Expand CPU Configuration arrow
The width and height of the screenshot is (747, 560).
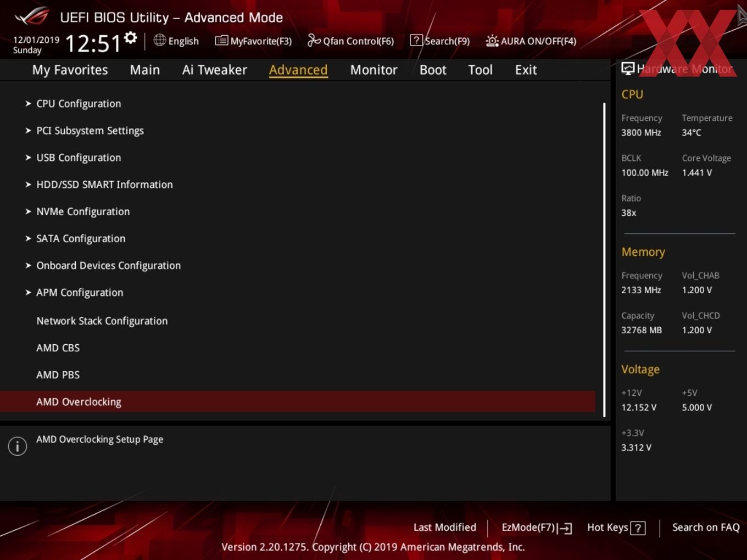[x=28, y=103]
